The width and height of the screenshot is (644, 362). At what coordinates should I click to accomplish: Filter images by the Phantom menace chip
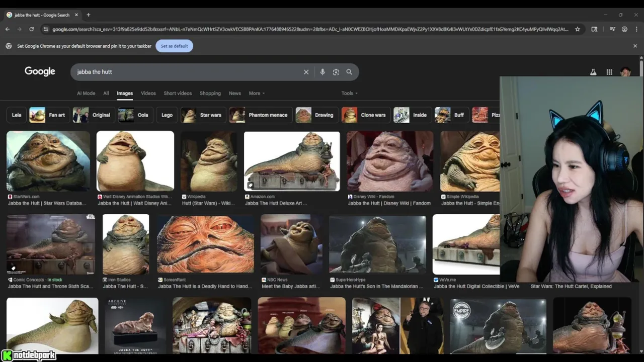click(x=260, y=115)
